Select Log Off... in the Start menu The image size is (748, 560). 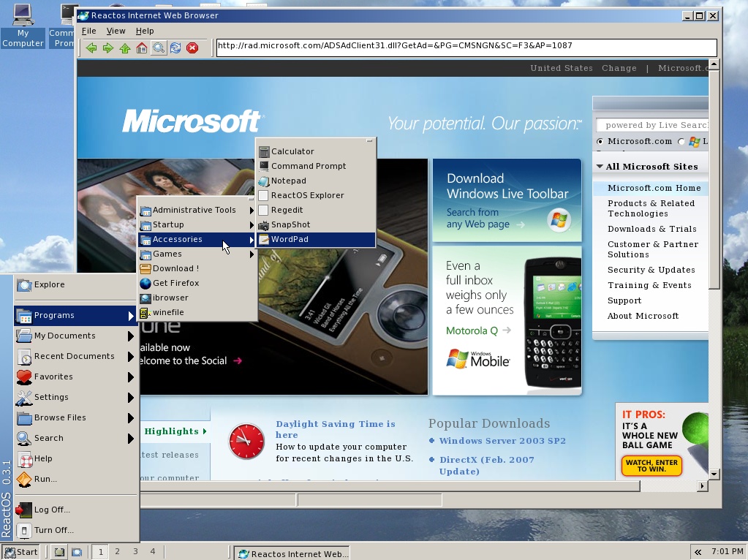(x=75, y=510)
